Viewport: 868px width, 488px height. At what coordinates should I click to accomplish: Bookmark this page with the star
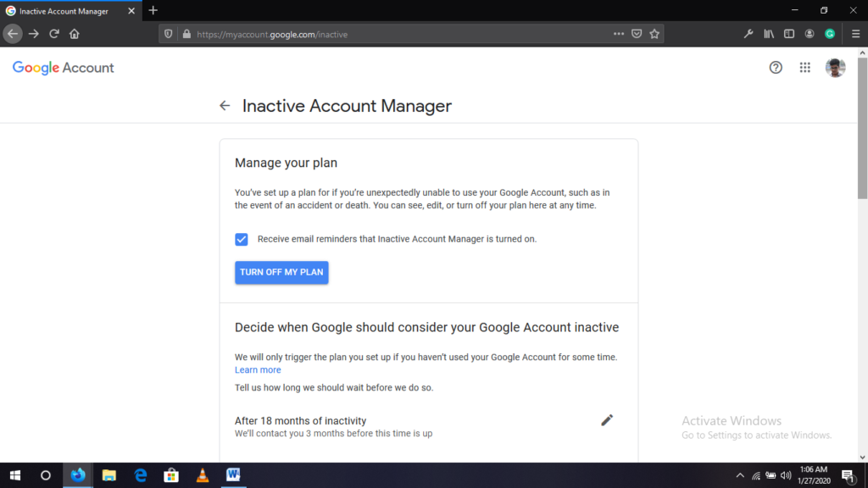coord(654,34)
